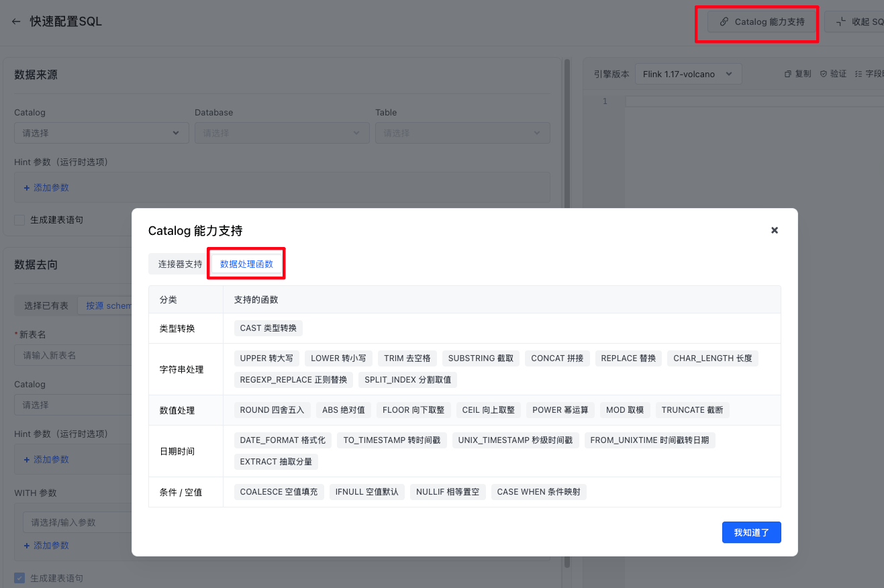
Task: Click the 添加参数 link under the second Hint 参数
Action: click(x=46, y=460)
